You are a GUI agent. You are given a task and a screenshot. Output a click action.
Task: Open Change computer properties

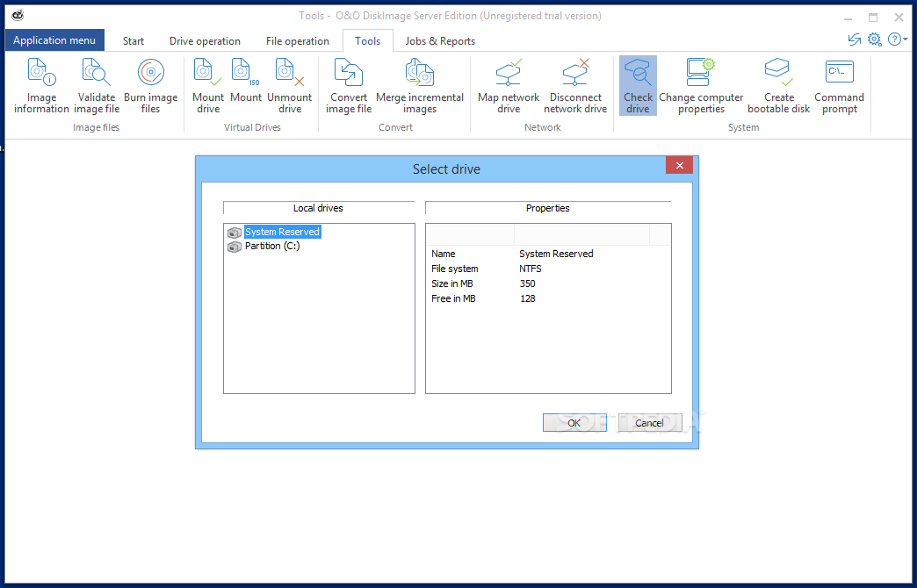click(701, 86)
